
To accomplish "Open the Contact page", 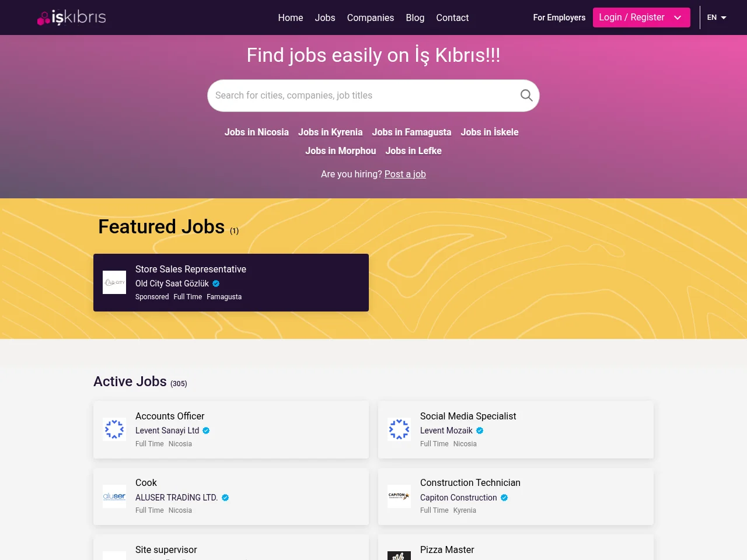I will pos(452,17).
